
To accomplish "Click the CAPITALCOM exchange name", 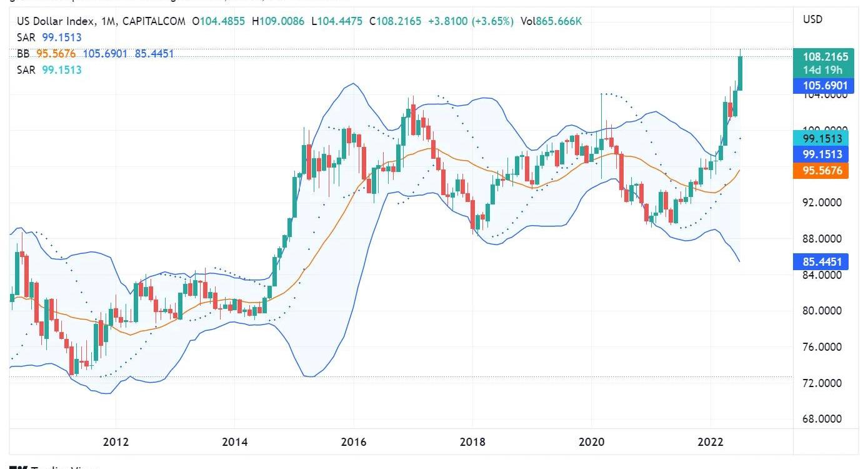I will coord(154,21).
